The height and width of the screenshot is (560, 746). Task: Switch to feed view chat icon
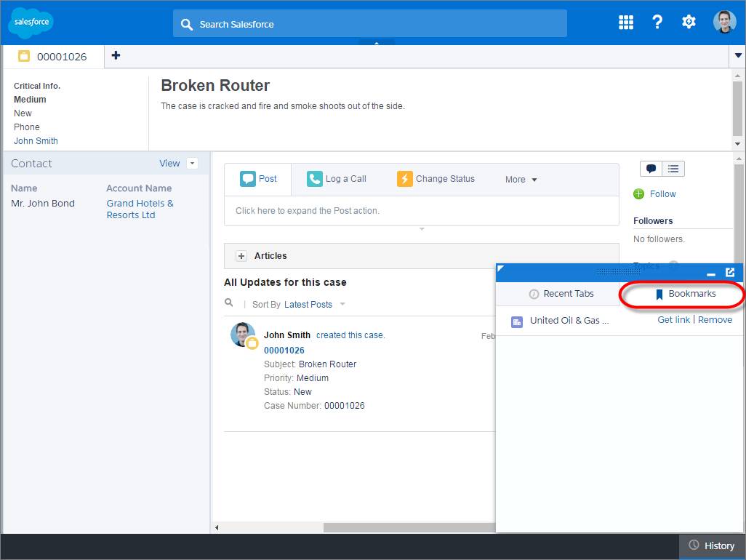click(651, 169)
